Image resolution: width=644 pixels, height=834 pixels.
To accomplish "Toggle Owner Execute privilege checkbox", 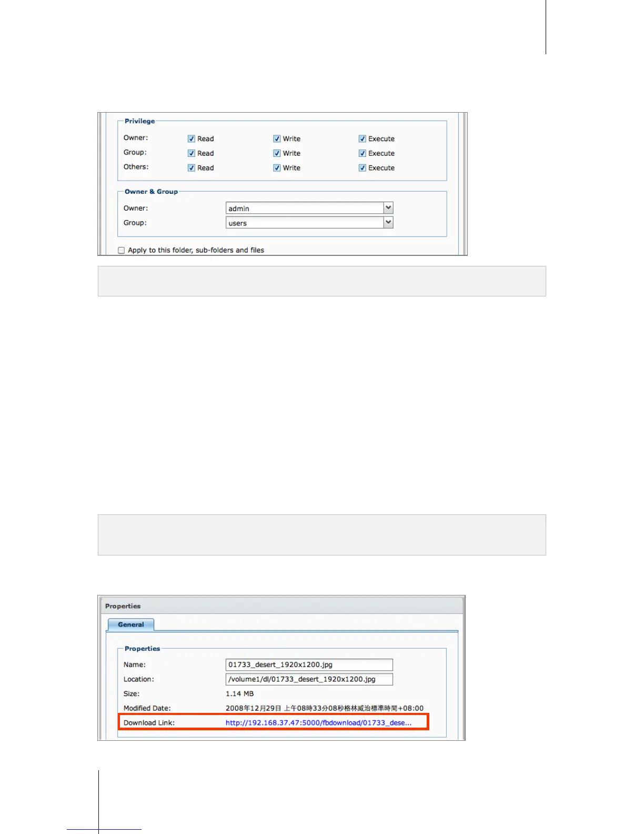I will (x=363, y=139).
